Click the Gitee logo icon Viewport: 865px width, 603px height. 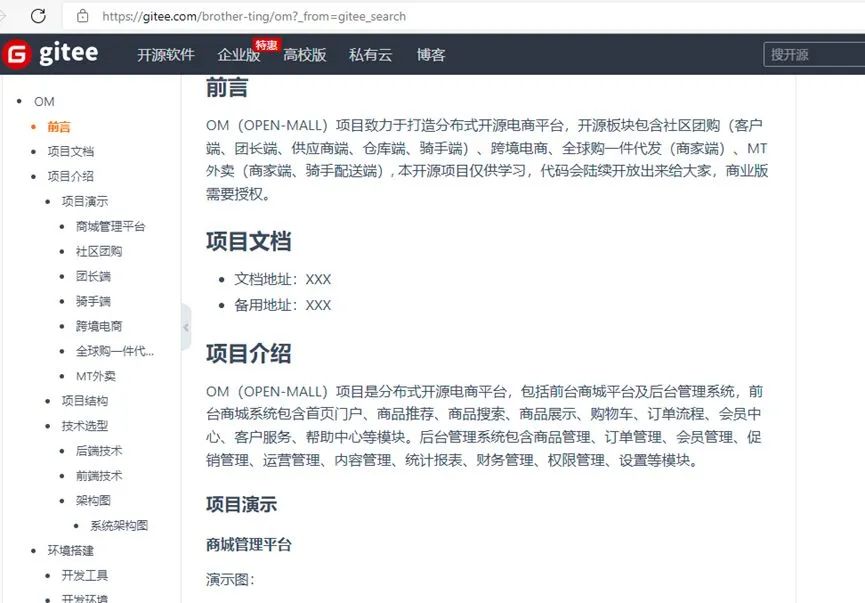coord(17,54)
